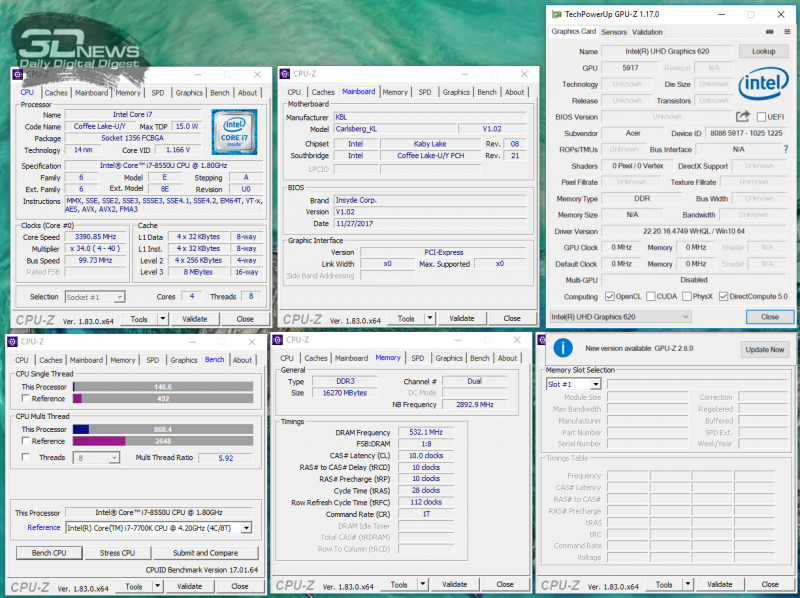Image resolution: width=800 pixels, height=598 pixels.
Task: Open Tools arrow in Memory window
Action: coord(423,584)
